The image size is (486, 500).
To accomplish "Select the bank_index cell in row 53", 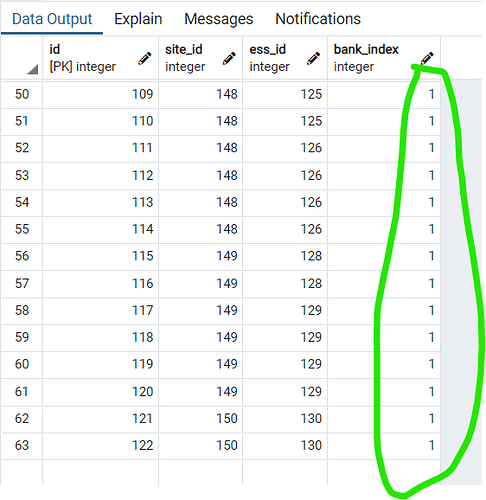I will point(384,175).
